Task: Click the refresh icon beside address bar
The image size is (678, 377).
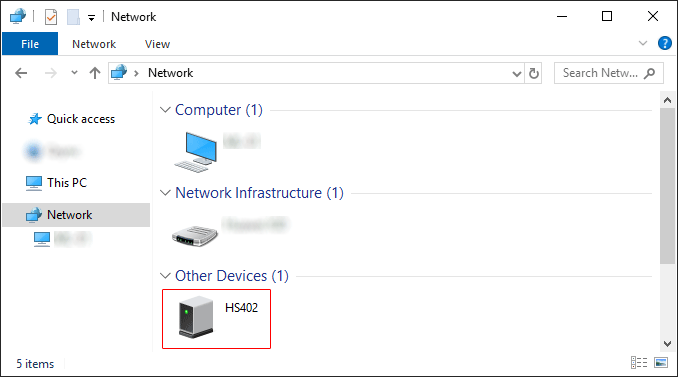Action: 534,73
